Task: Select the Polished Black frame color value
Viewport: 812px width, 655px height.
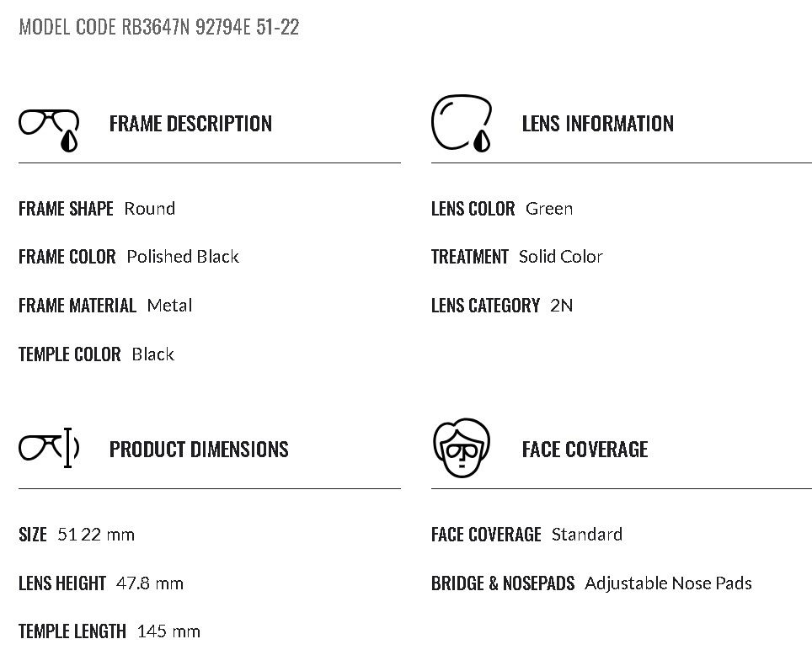Action: (x=183, y=257)
